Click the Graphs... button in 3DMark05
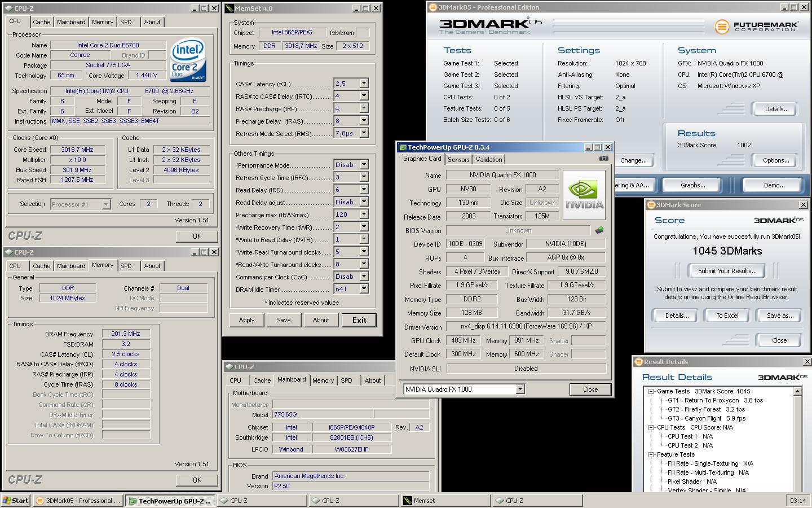The height and width of the screenshot is (508, 812). pos(692,185)
